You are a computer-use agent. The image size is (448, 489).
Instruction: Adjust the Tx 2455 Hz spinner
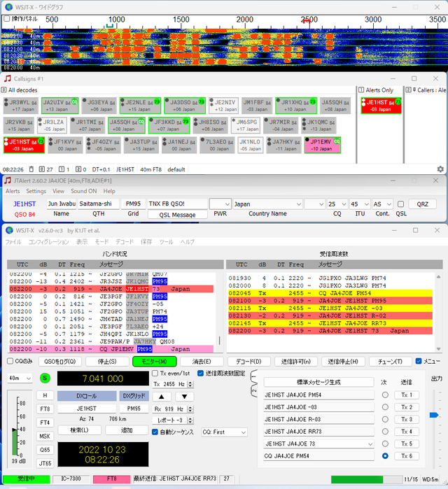[190, 384]
